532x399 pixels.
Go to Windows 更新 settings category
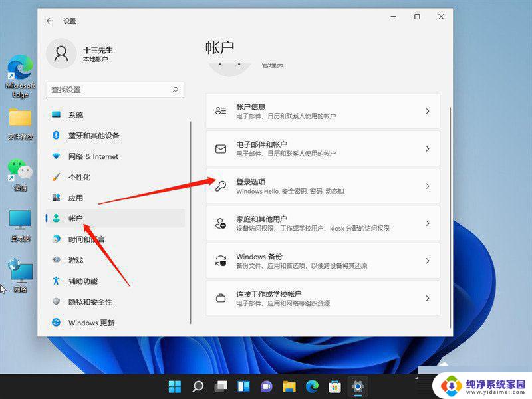[x=115, y=322]
